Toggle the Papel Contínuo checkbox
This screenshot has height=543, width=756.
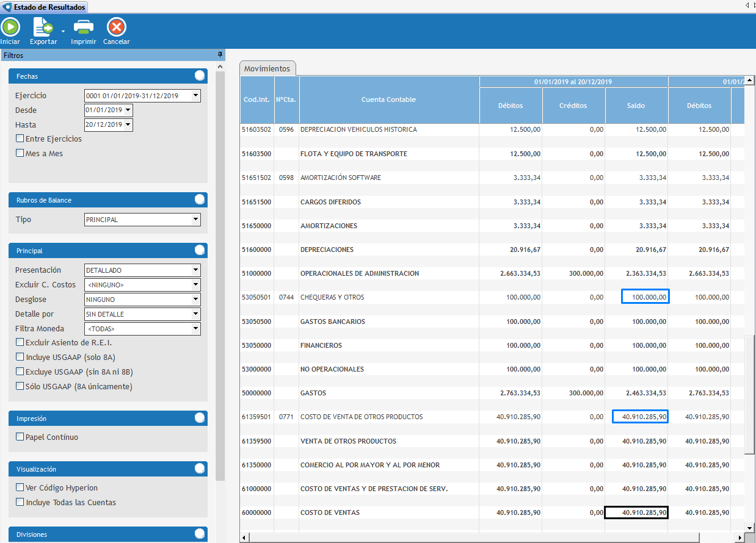click(x=20, y=437)
